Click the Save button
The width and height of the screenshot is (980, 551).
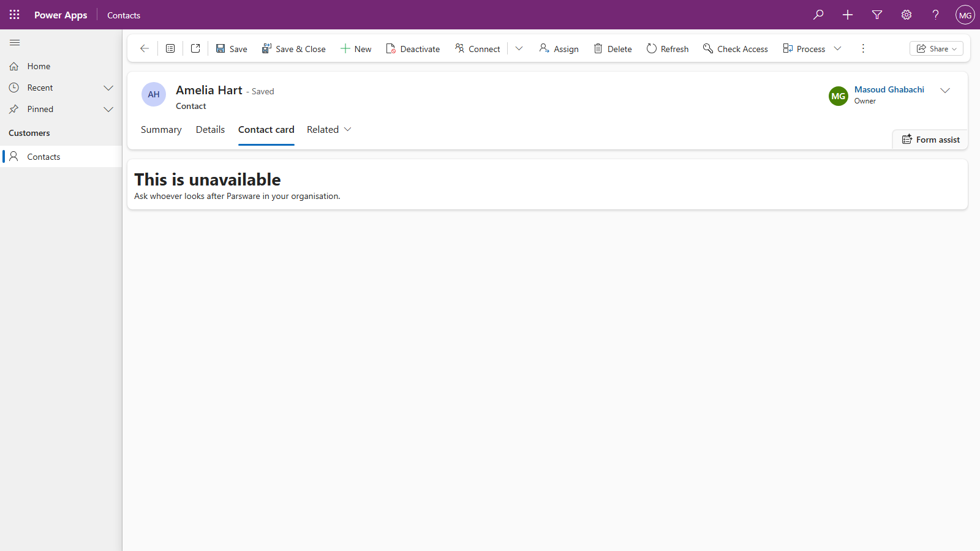pyautogui.click(x=232, y=49)
